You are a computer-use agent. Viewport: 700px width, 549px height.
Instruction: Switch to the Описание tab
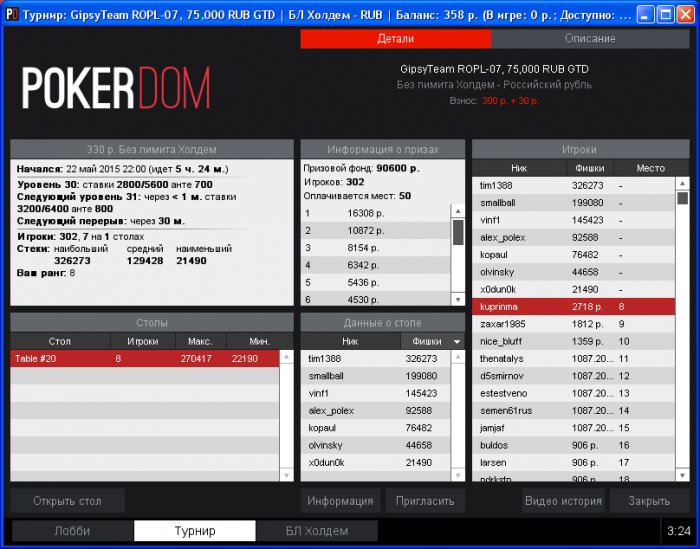click(590, 39)
